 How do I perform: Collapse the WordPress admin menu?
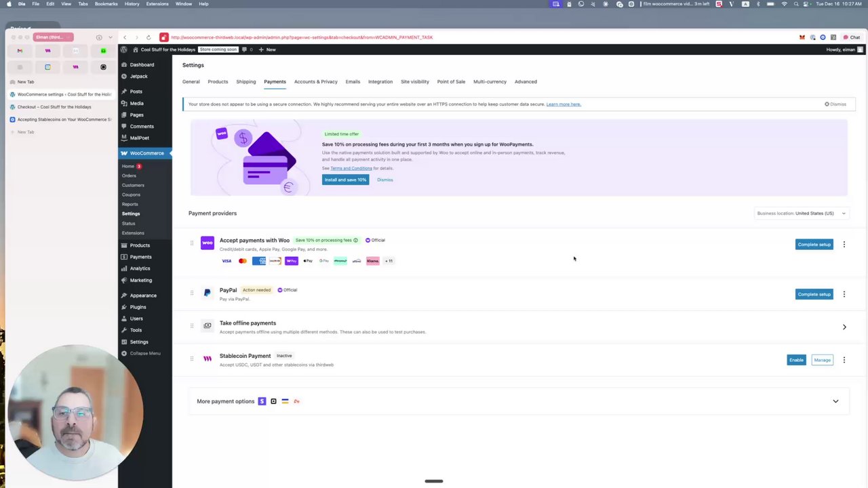coord(144,353)
